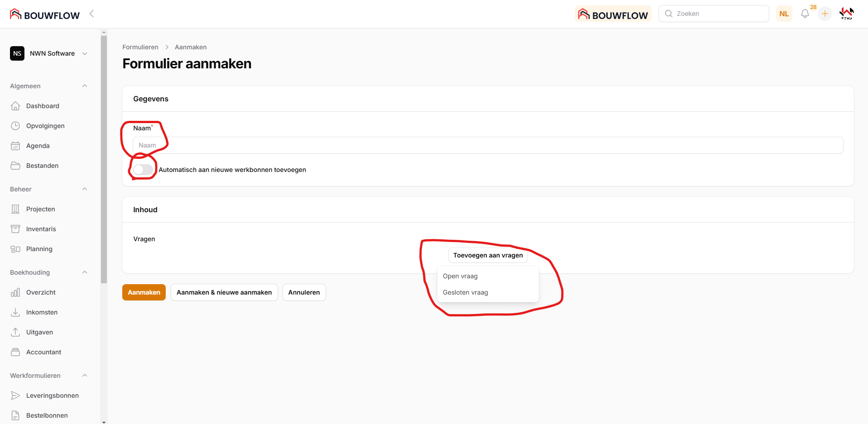Open Agenda via the calendar icon
868x424 pixels.
click(15, 146)
